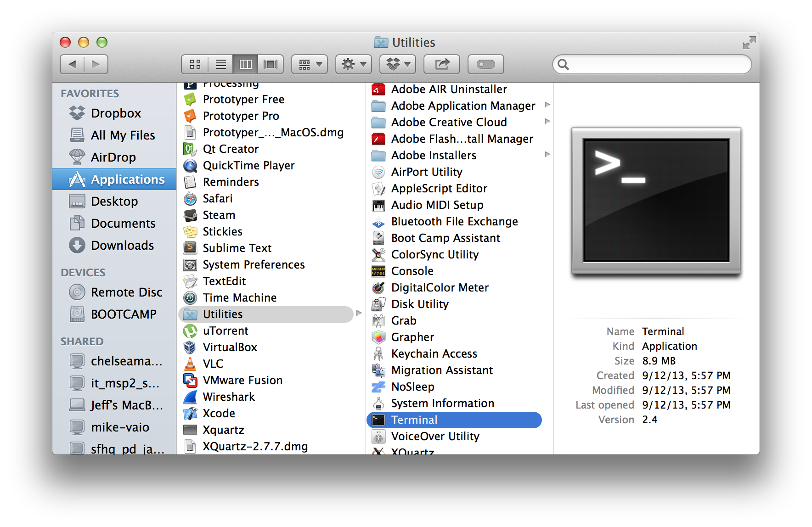Click the Stickies icon

pyautogui.click(x=190, y=231)
